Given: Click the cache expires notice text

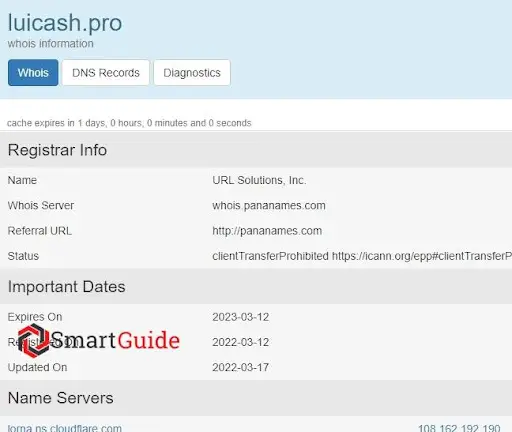Looking at the screenshot, I should click(129, 123).
